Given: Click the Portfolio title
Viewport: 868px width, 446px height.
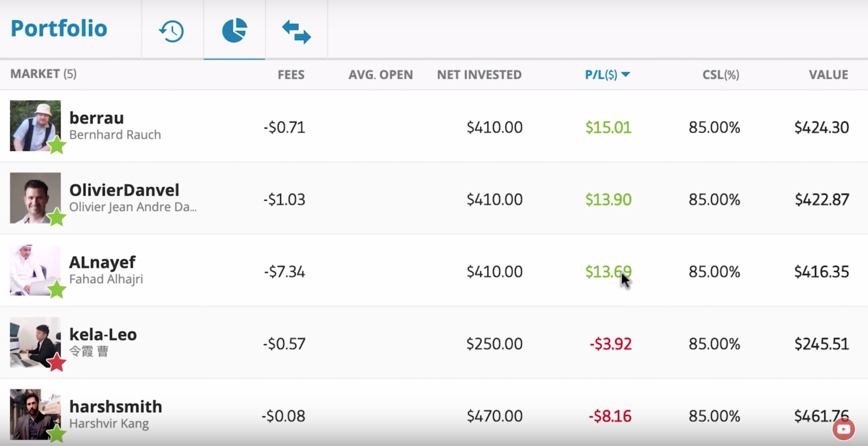Looking at the screenshot, I should coord(59,28).
